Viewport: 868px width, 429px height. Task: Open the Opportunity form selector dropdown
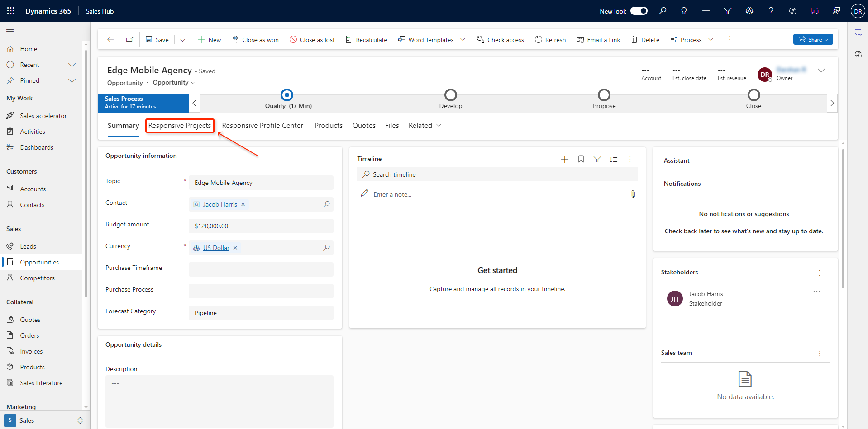point(174,82)
